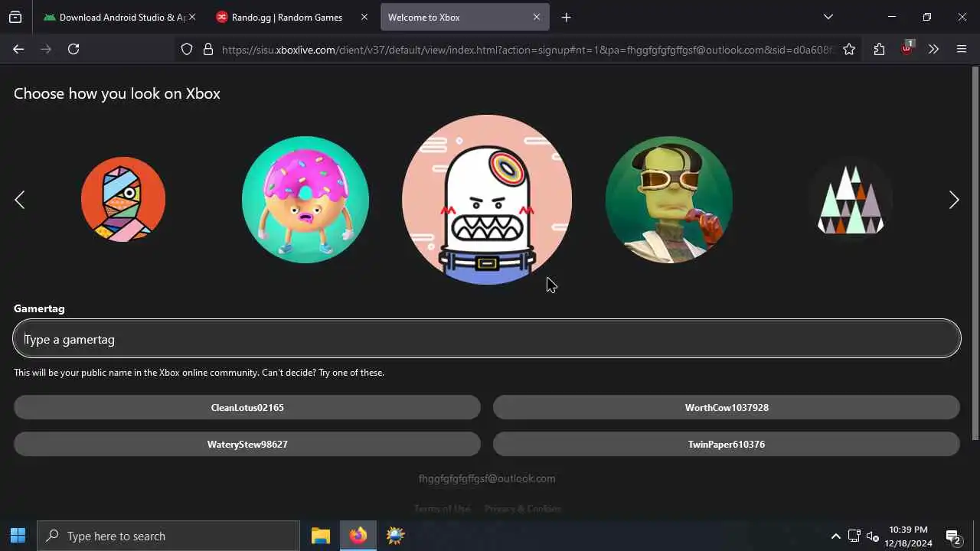Screen dimensions: 980x551
Task: Open the Terms of Use link
Action: pos(443,509)
